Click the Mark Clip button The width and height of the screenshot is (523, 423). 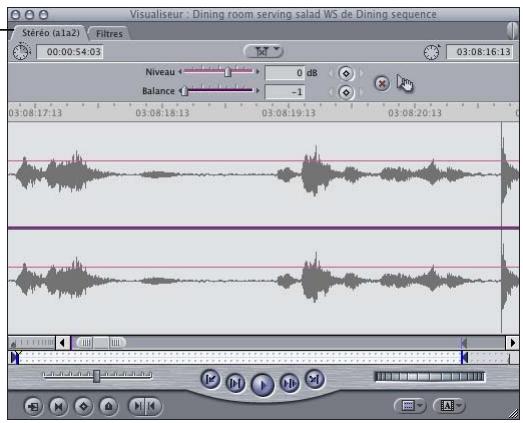pyautogui.click(x=58, y=406)
